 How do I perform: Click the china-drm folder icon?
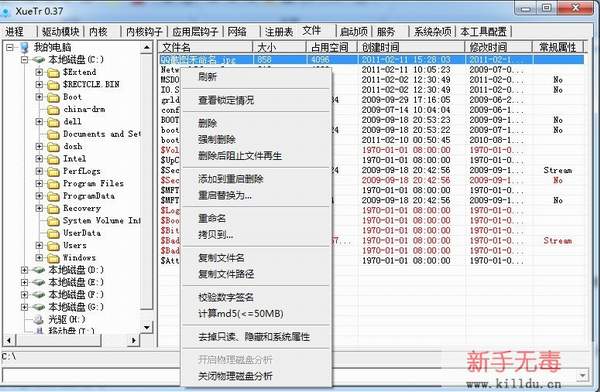53,109
